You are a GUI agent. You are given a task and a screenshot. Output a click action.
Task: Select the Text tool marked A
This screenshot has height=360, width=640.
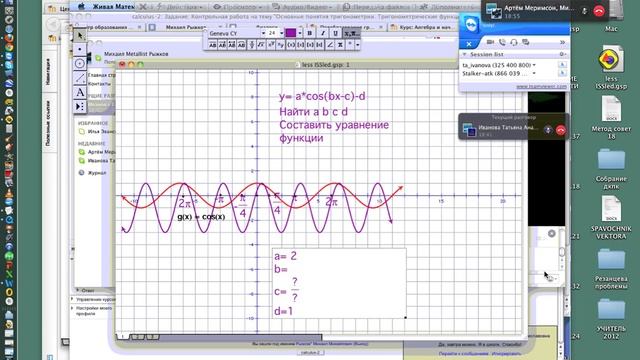point(80,92)
